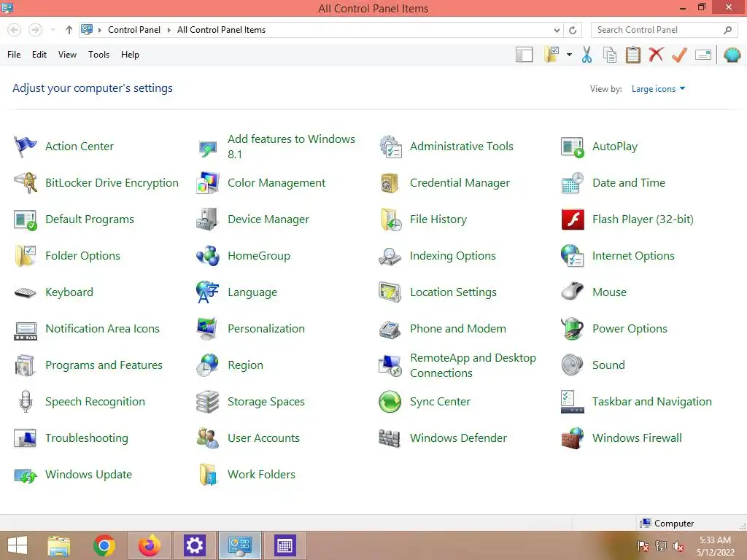The height and width of the screenshot is (560, 747).
Task: Click the Windows Start button
Action: (x=18, y=545)
